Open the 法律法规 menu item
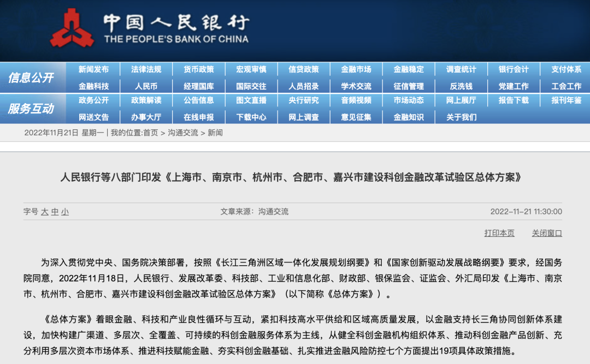This screenshot has width=590, height=364. click(146, 69)
